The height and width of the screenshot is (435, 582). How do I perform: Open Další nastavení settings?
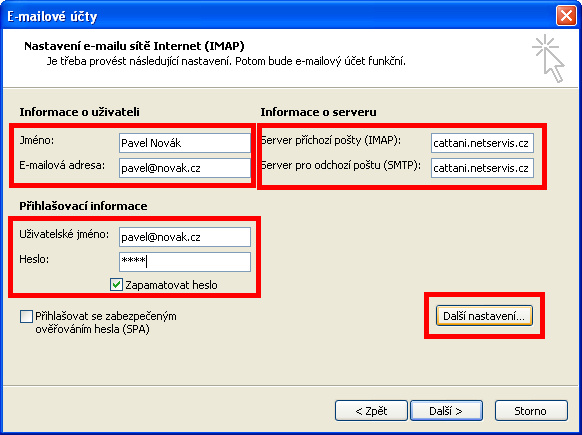[x=484, y=316]
